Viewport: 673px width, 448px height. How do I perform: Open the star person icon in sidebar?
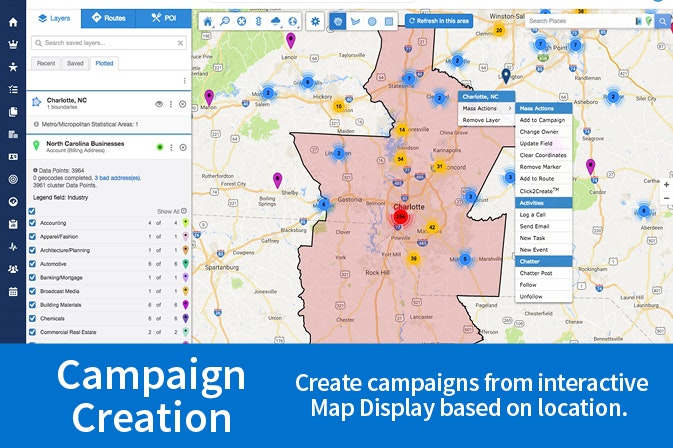13,67
